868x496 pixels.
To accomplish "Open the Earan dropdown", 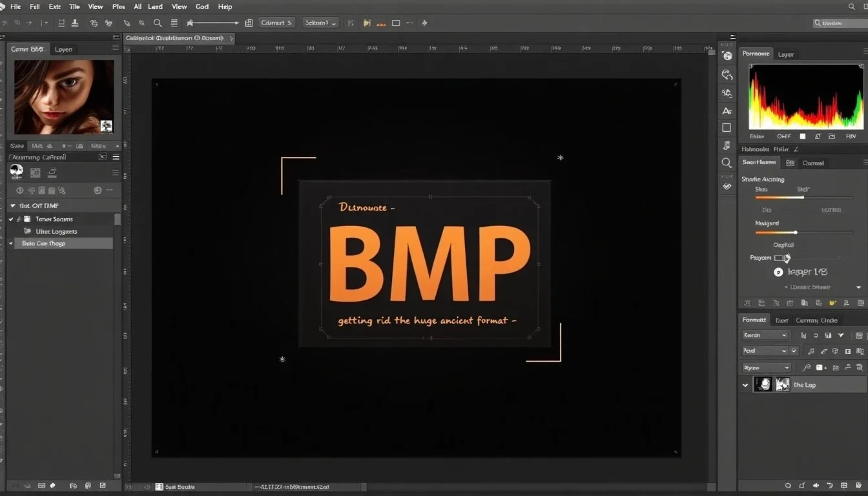I will [765, 335].
